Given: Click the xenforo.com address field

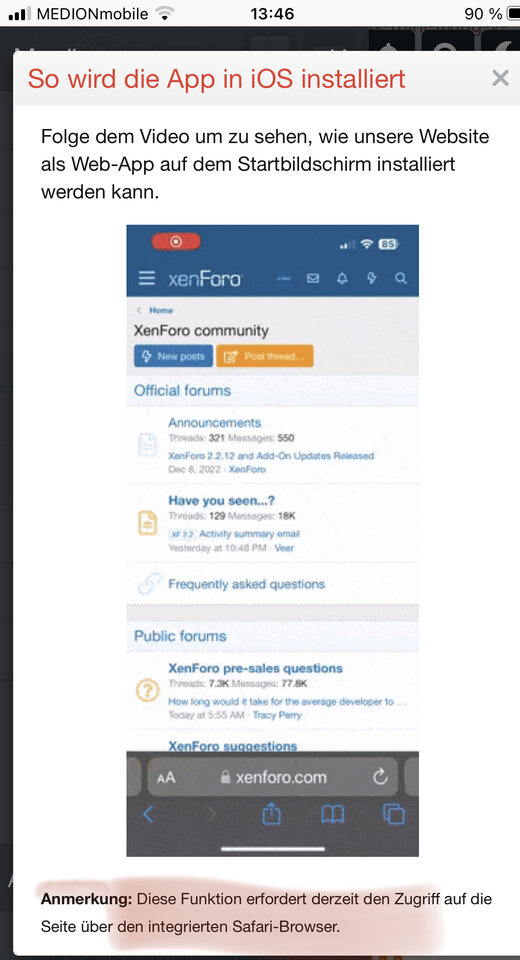Looking at the screenshot, I should 273,777.
